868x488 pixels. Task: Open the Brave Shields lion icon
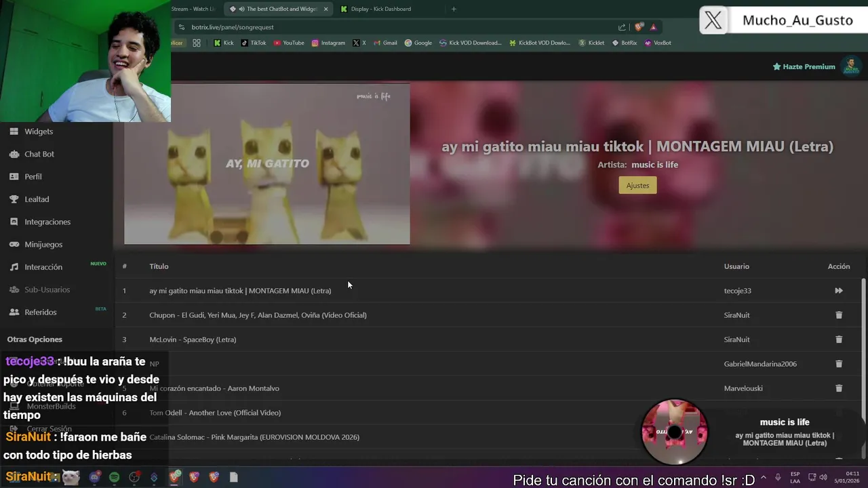pos(639,27)
